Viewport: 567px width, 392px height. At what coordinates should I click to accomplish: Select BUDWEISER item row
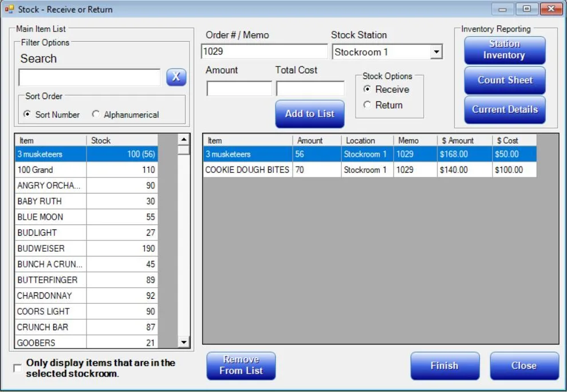point(86,248)
